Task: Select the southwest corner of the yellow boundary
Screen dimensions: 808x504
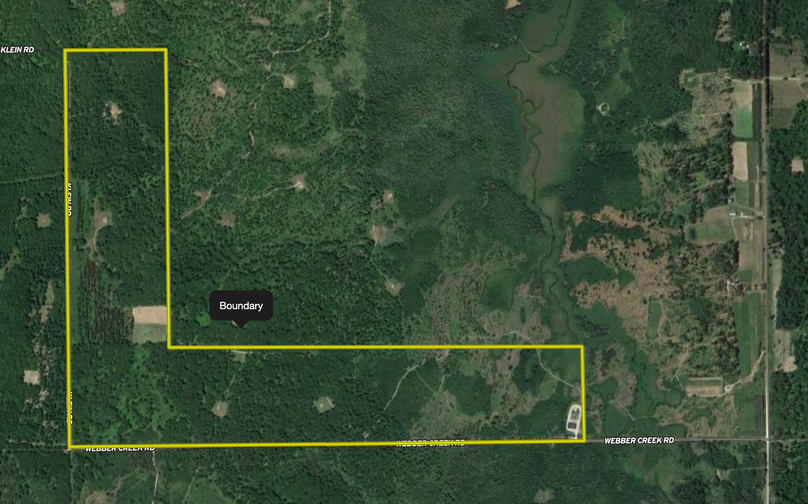Action: pos(70,446)
